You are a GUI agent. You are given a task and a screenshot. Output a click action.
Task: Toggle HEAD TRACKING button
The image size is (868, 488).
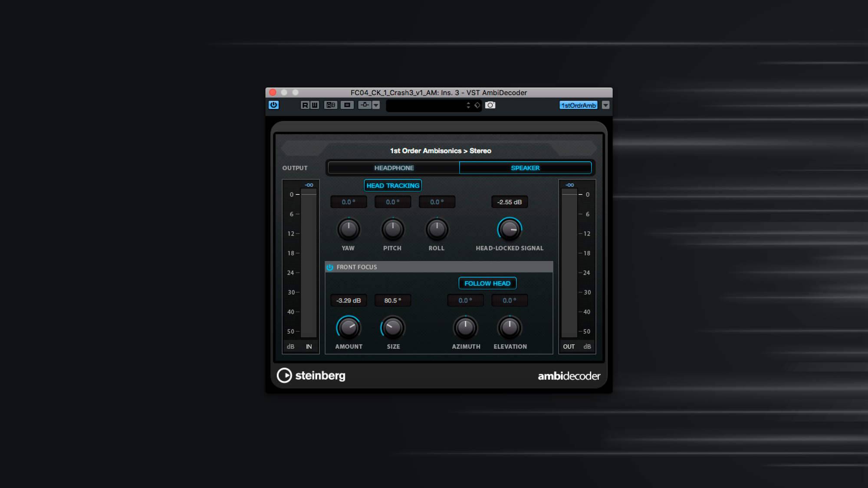coord(393,185)
